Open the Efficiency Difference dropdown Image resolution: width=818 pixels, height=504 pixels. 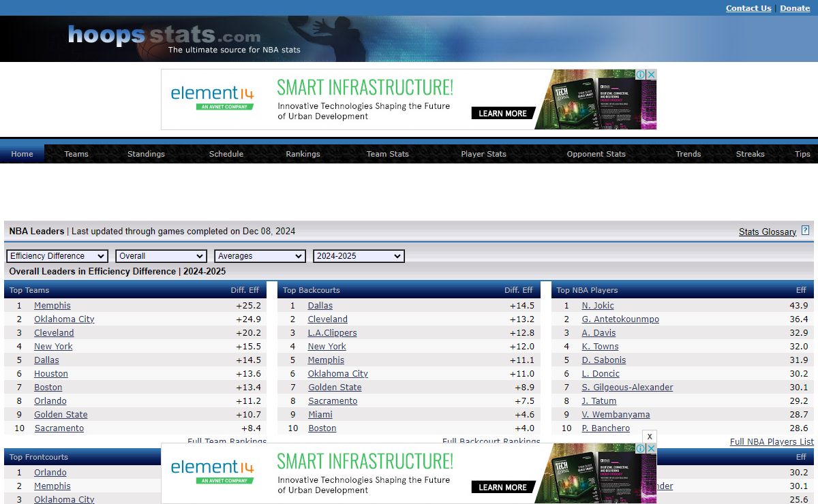(x=57, y=256)
